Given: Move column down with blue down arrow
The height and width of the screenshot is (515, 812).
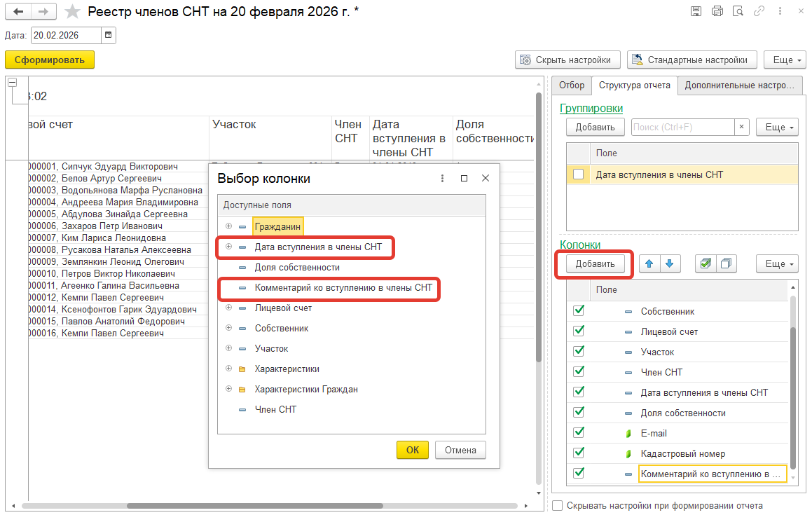Looking at the screenshot, I should tap(670, 263).
